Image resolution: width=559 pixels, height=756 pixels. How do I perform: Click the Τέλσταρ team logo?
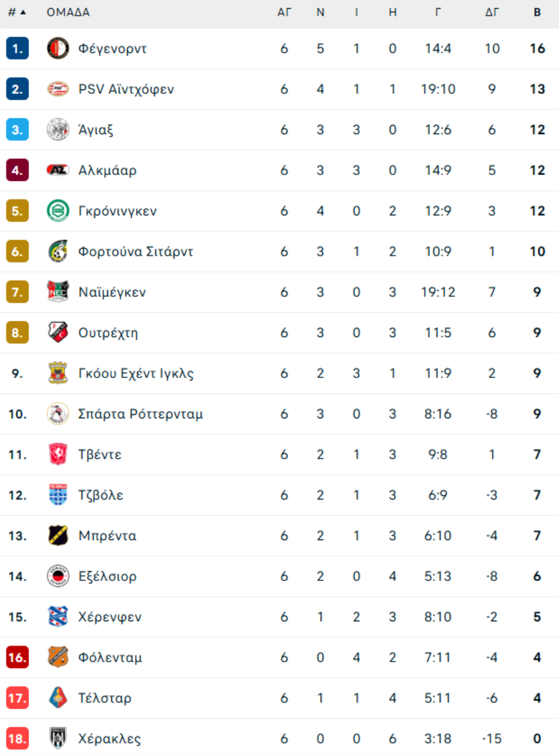coord(58,698)
